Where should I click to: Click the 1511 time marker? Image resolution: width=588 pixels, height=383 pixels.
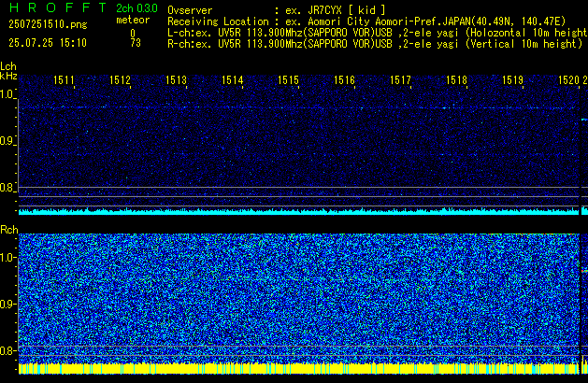(64, 80)
